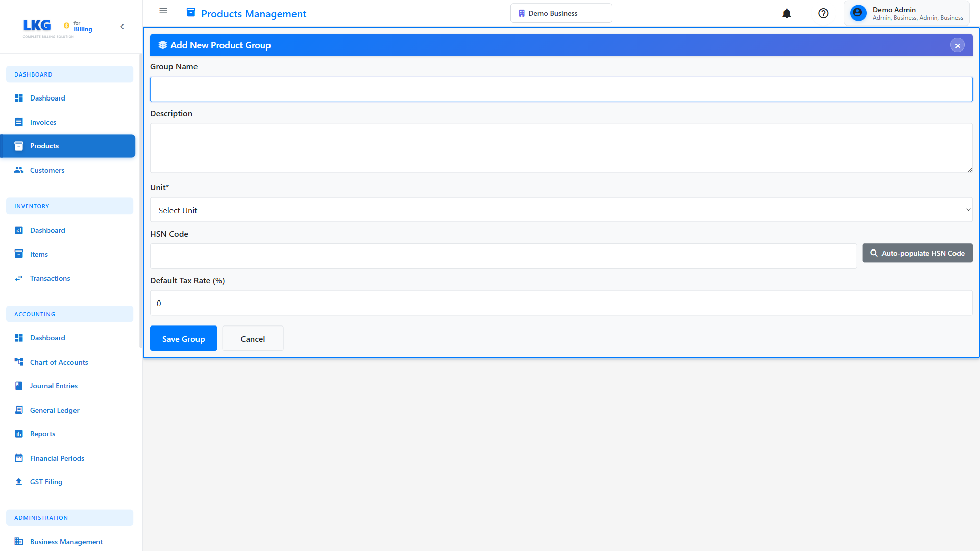
Task: Open the Products Management section icon
Action: point(191,12)
